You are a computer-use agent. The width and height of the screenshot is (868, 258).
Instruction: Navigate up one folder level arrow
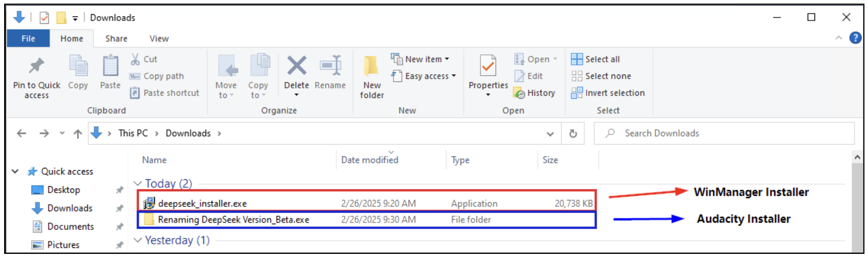click(78, 134)
